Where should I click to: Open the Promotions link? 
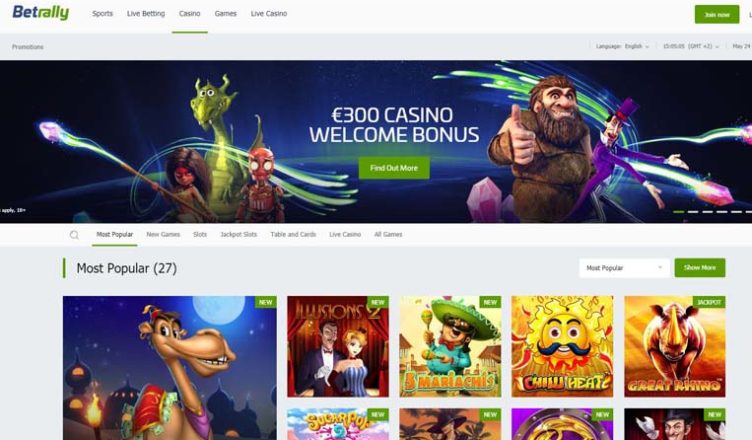coord(28,47)
